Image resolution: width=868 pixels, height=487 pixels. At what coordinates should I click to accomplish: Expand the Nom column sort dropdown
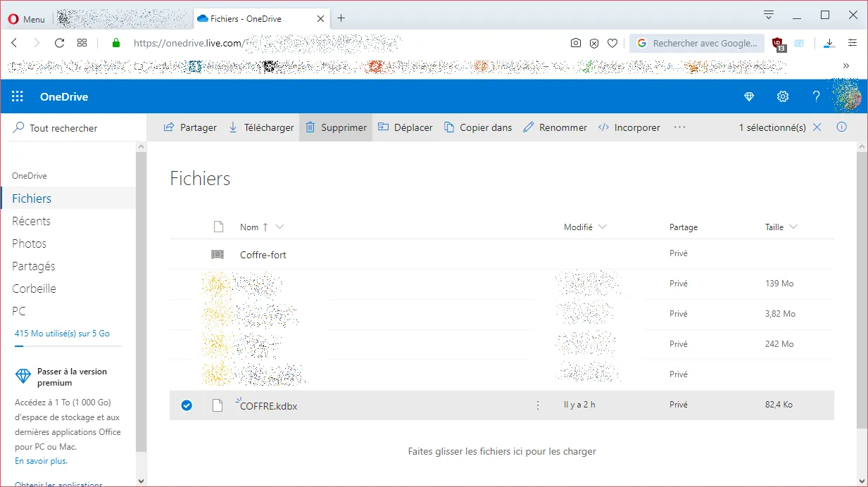(280, 227)
